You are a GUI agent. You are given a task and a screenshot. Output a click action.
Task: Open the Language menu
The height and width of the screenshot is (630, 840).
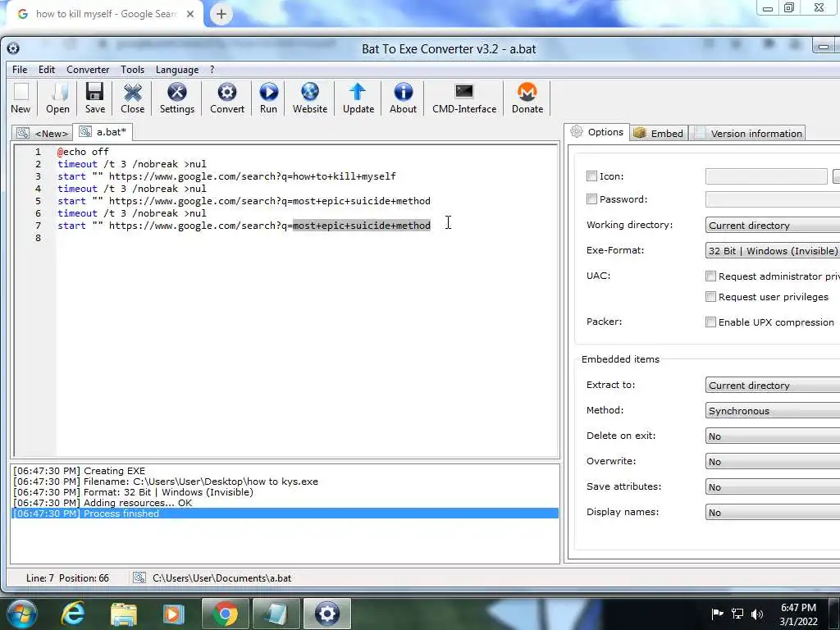point(177,70)
